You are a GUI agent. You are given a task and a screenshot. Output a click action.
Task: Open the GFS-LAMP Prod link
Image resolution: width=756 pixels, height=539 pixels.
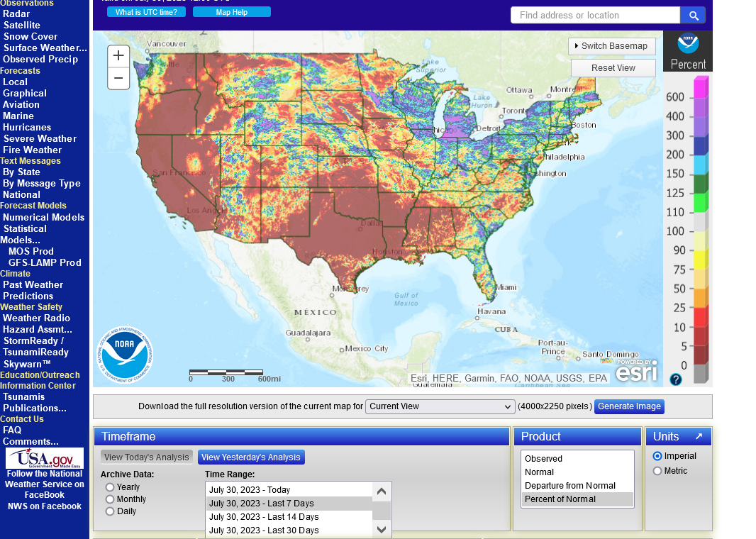point(45,262)
